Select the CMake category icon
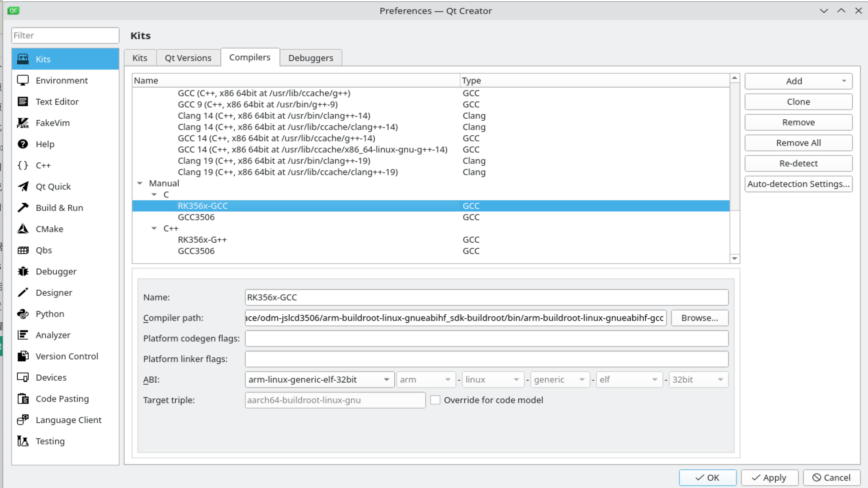This screenshot has width=868, height=488. pos(23,229)
